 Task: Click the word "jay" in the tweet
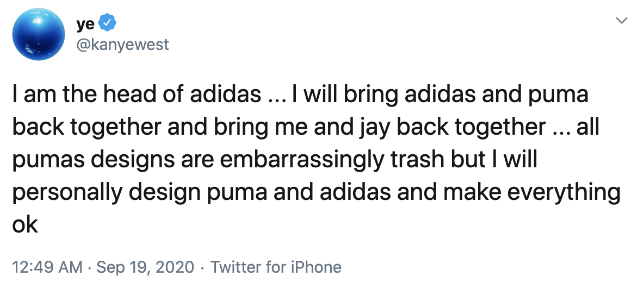[x=388, y=128]
